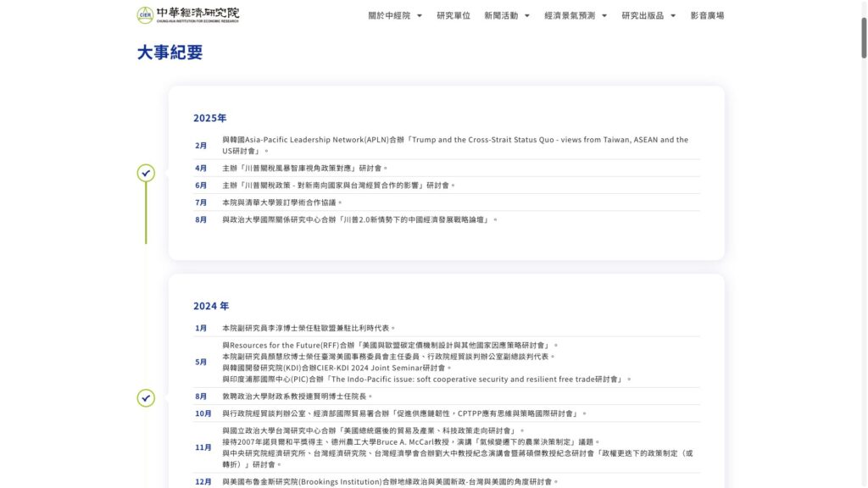Viewport: 868px width, 488px height.
Task: Click the CIER institute logo
Action: [x=188, y=15]
